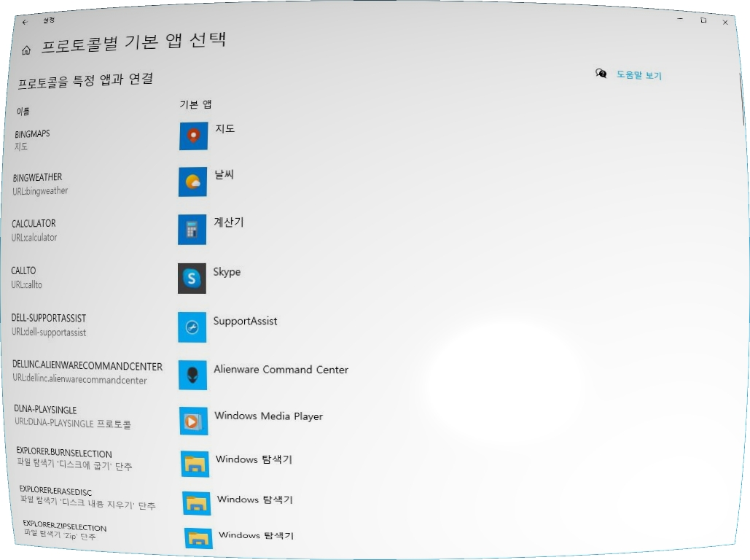Click the Skype icon for CALLTO
The width and height of the screenshot is (750, 560).
point(192,278)
